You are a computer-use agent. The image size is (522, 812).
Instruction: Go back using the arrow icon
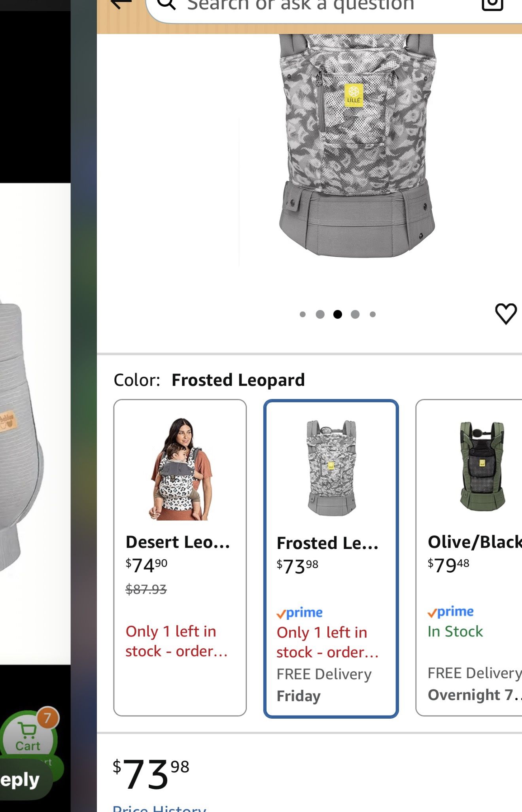pos(121,4)
